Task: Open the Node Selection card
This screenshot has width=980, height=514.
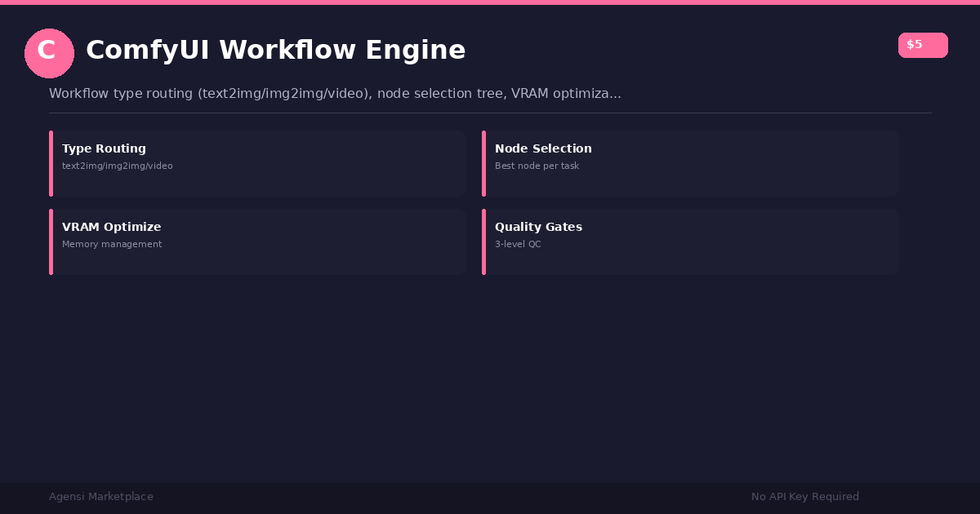Action: pos(690,163)
